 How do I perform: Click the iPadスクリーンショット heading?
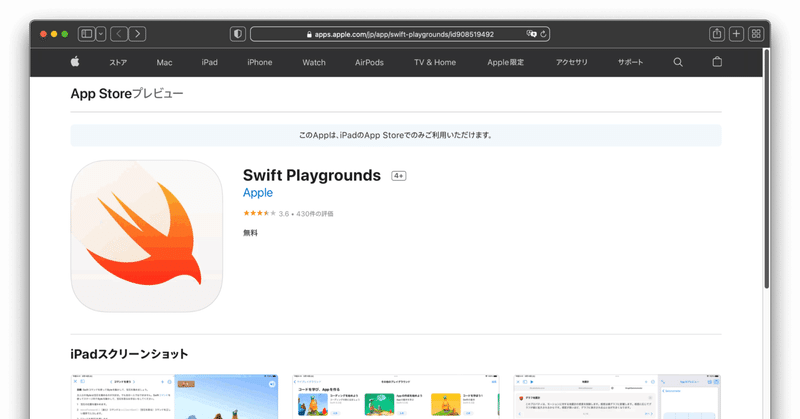point(129,354)
